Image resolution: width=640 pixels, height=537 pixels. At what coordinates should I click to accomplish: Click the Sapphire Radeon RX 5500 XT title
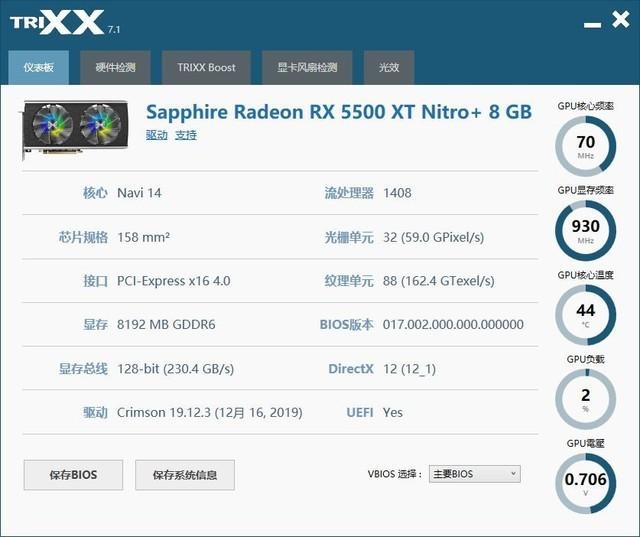[x=339, y=112]
